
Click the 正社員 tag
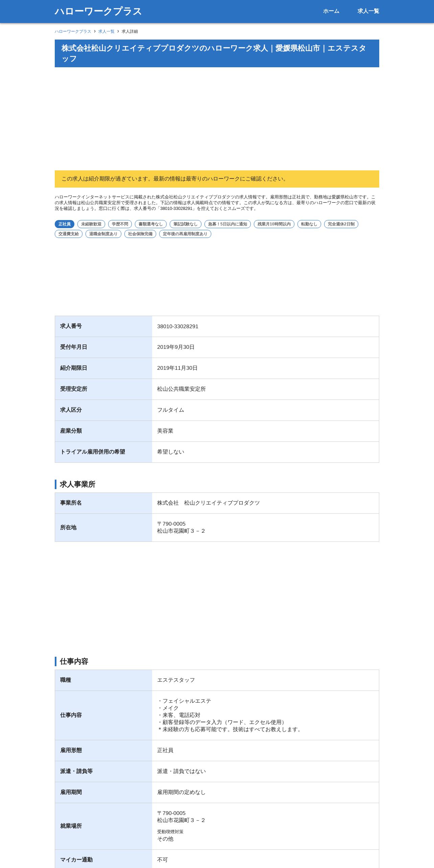coord(65,224)
